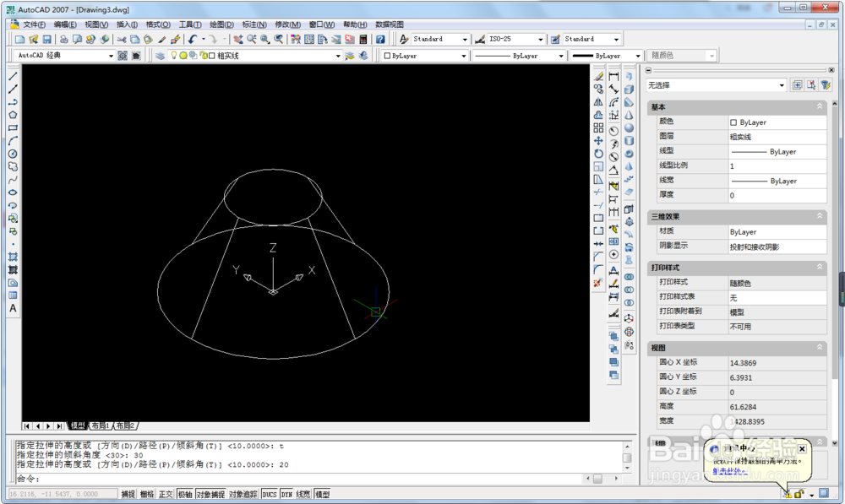Open the Layer Properties Manager icon
The image size is (845, 504).
pos(160,56)
